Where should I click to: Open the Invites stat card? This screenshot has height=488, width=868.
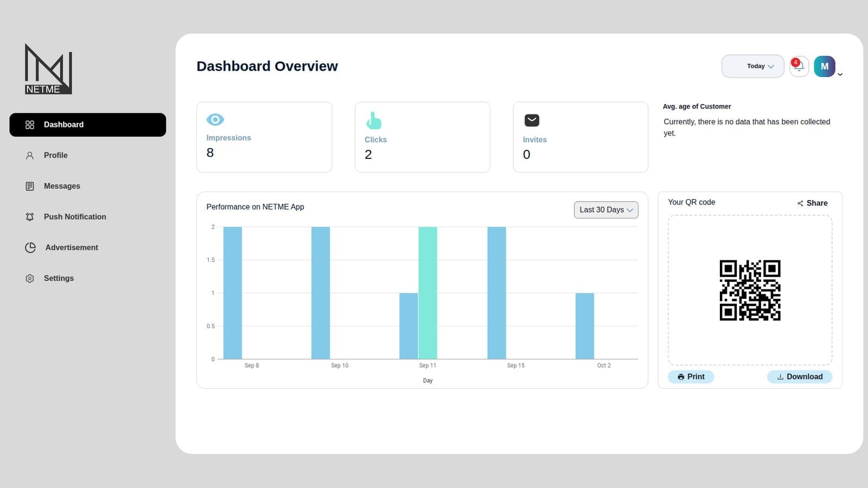click(580, 137)
